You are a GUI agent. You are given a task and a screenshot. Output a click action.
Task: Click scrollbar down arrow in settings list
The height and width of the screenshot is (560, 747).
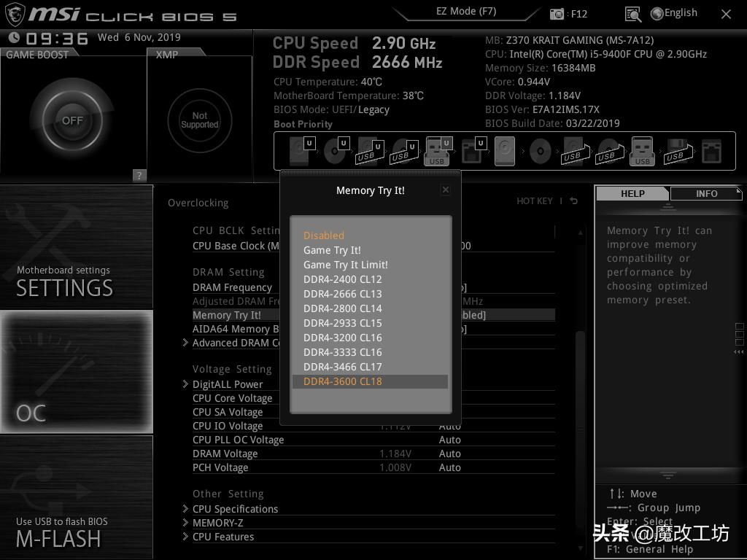(x=580, y=548)
